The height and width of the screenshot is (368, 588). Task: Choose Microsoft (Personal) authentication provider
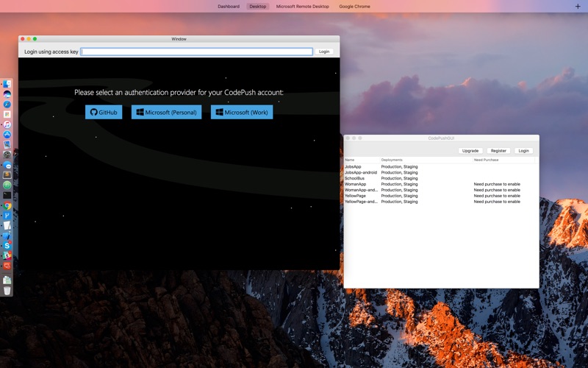pos(167,112)
